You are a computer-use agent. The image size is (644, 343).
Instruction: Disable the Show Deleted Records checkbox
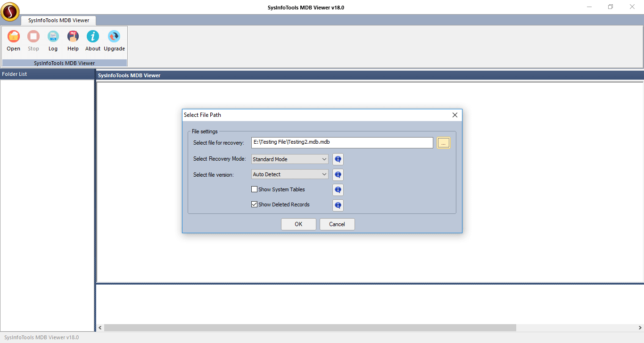(254, 204)
